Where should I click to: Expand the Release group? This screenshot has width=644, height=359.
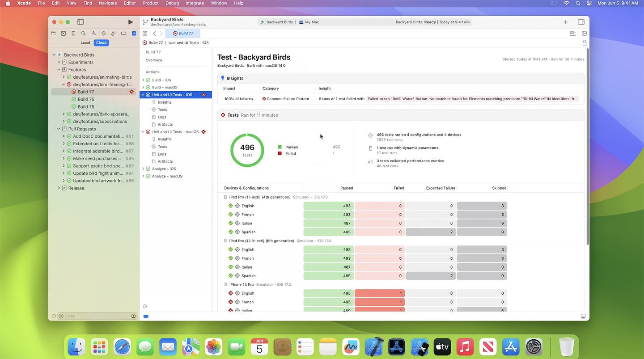pos(59,188)
